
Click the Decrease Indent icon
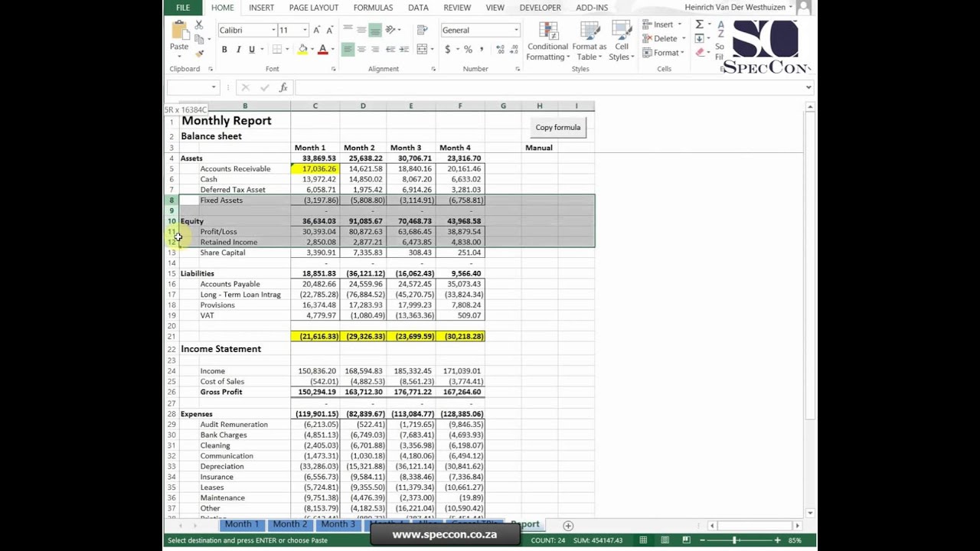[x=390, y=50]
